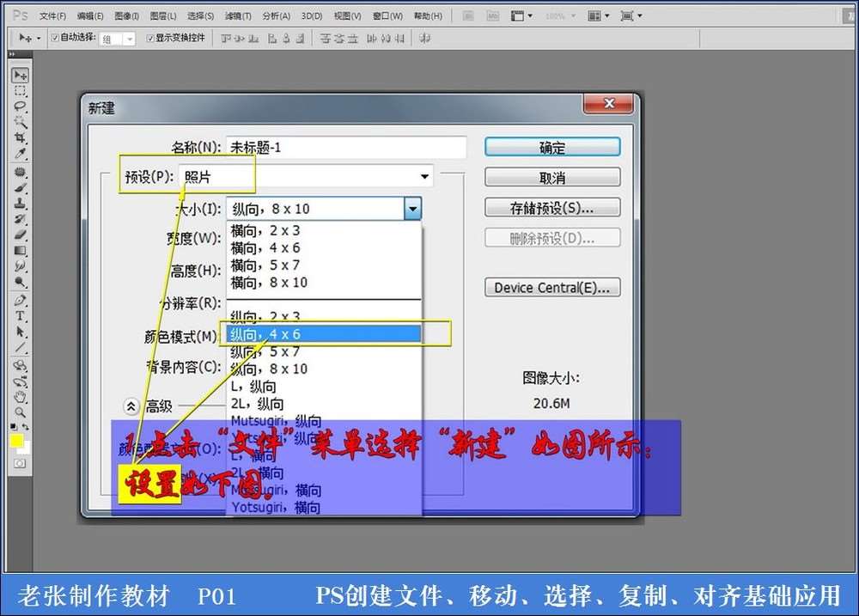
Task: Choose 横向, 4 x 6 from the list
Action: (324, 247)
